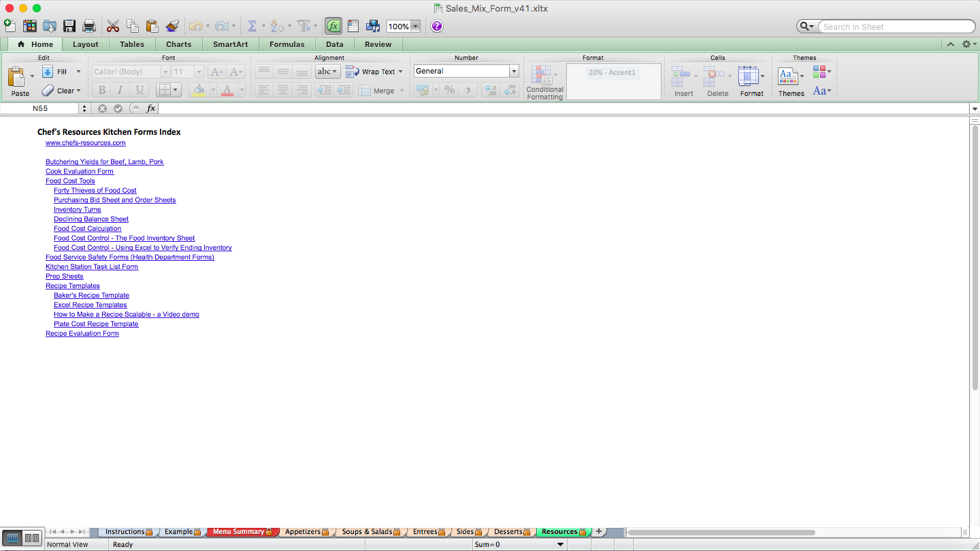
Task: Open the Formula Builder
Action: click(x=333, y=25)
